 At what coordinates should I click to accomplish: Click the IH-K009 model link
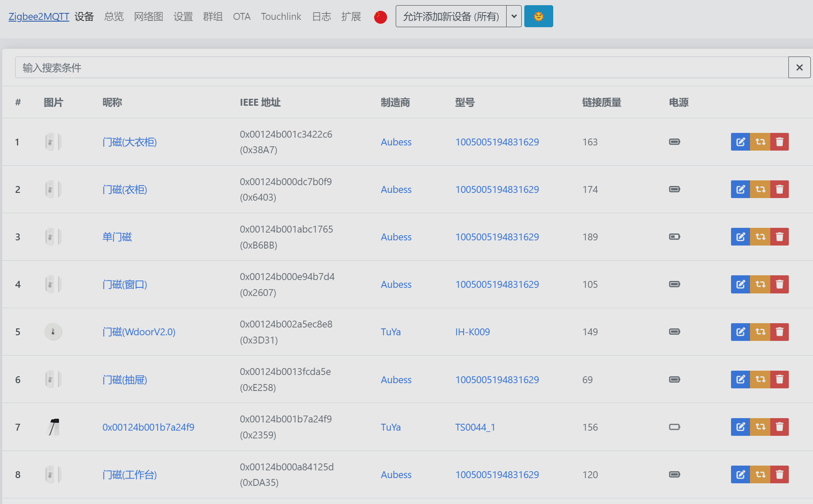(x=473, y=332)
